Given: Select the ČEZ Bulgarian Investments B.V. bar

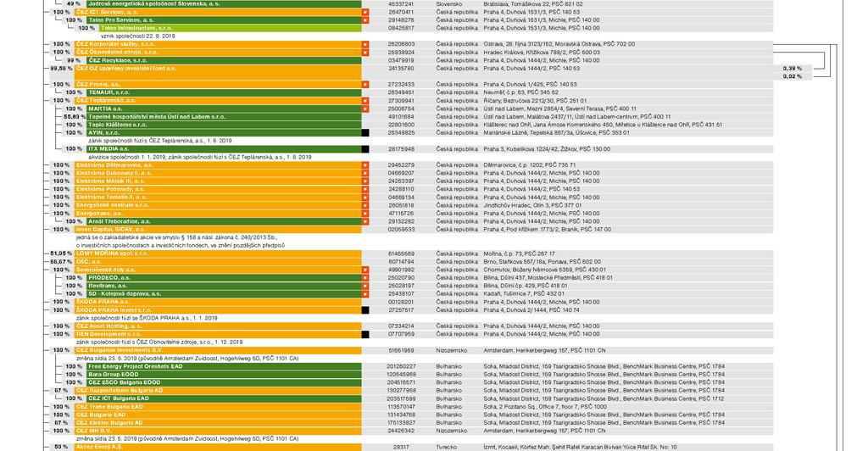Looking at the screenshot, I should [x=218, y=350].
